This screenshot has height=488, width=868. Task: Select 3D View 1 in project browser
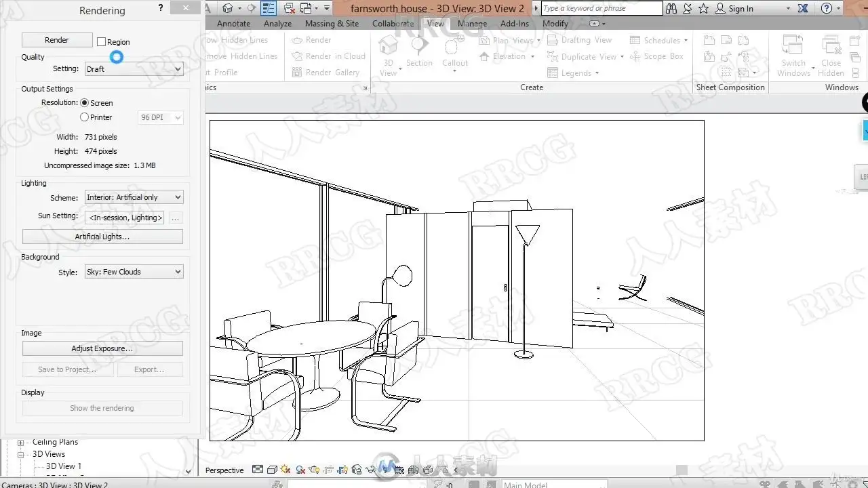tap(64, 466)
